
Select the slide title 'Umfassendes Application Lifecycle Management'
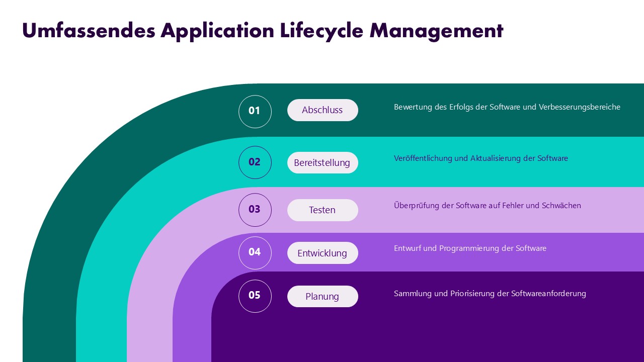pyautogui.click(x=262, y=31)
